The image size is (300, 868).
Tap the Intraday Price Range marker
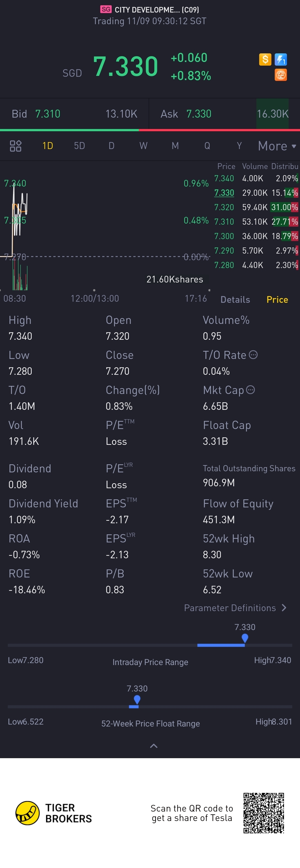pyautogui.click(x=245, y=638)
